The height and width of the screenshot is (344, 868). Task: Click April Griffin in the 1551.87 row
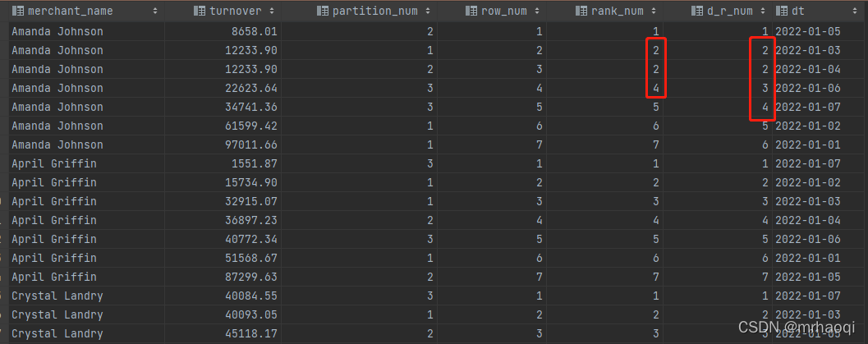(x=53, y=163)
